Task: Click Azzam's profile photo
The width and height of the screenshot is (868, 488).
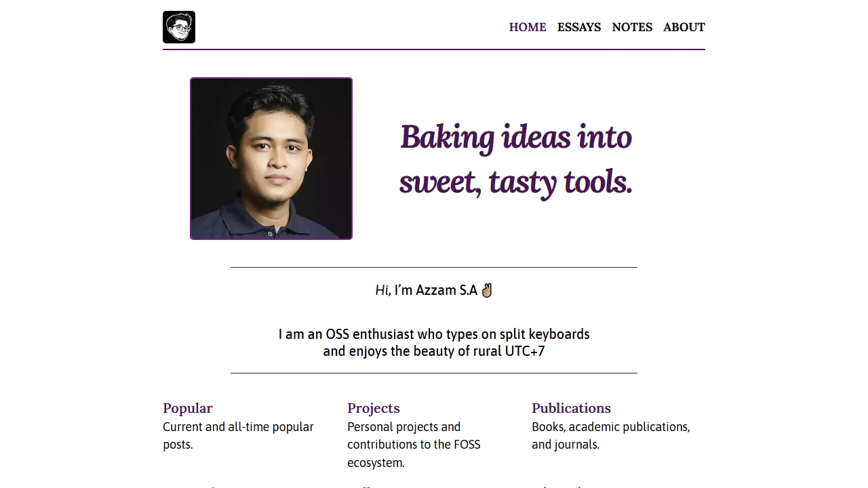Action: tap(271, 159)
